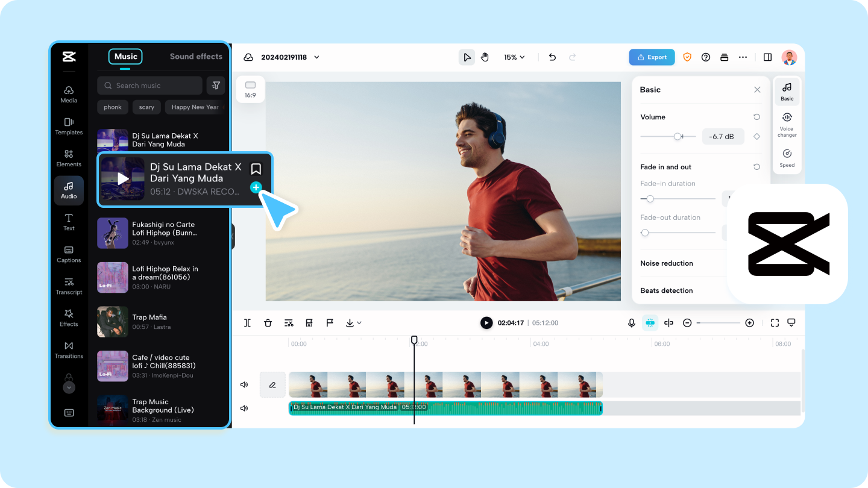
Task: Select the music search filter icon
Action: tap(216, 86)
